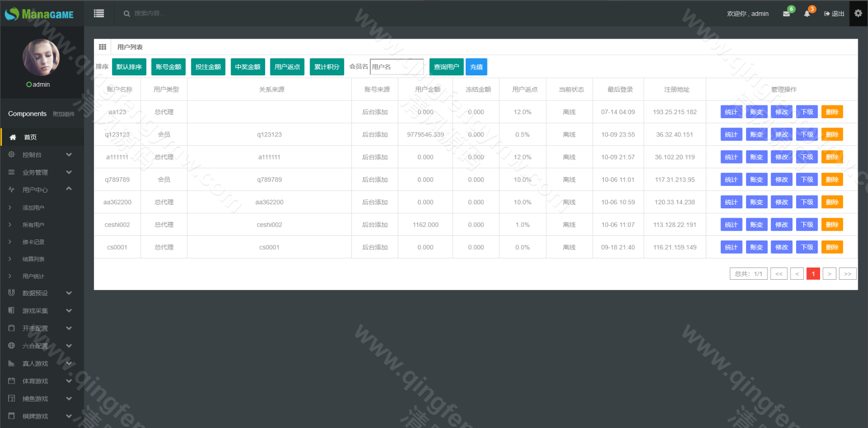Click the 捕鱼游戏 layout icon
Screen dimensions: 868x428
11,398
